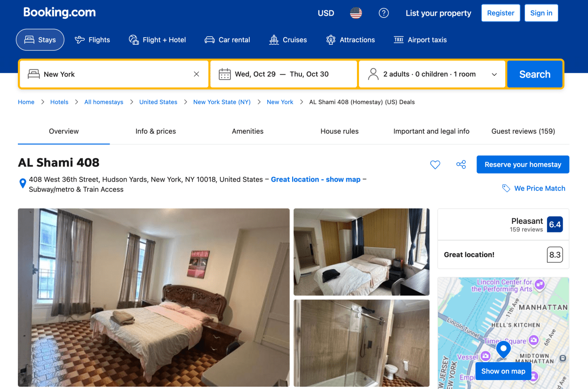The height and width of the screenshot is (389, 588).
Task: Click Reserve your homestay button
Action: tap(523, 165)
